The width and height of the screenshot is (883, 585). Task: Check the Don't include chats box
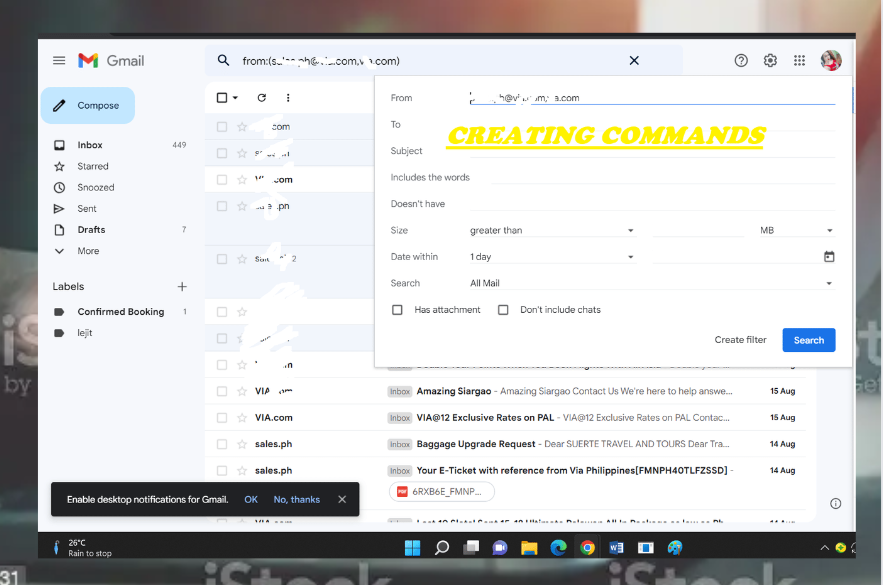point(503,310)
